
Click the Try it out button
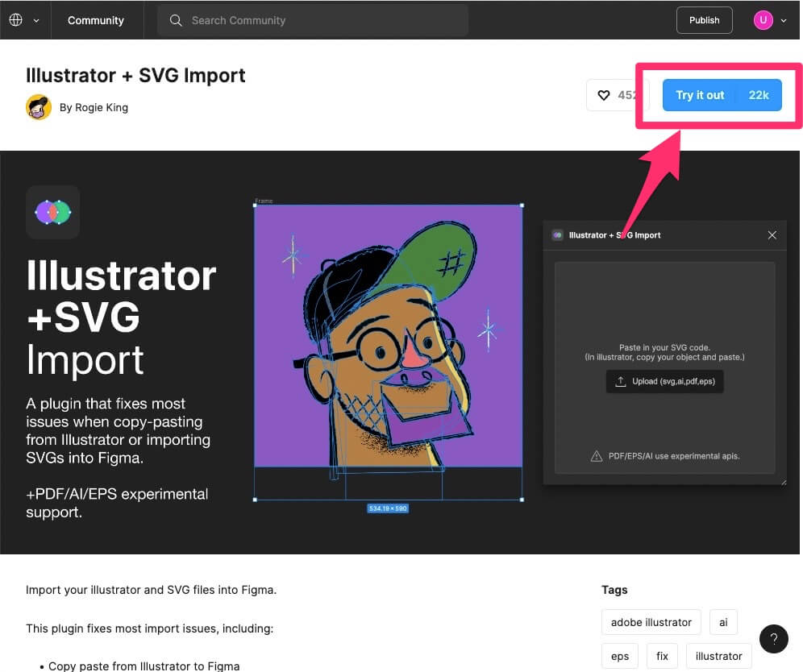coord(722,95)
